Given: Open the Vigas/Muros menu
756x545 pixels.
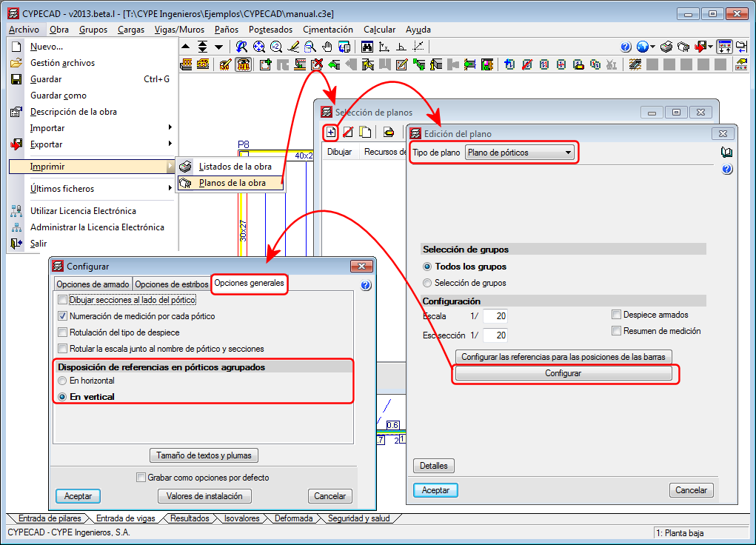Looking at the screenshot, I should click(179, 30).
